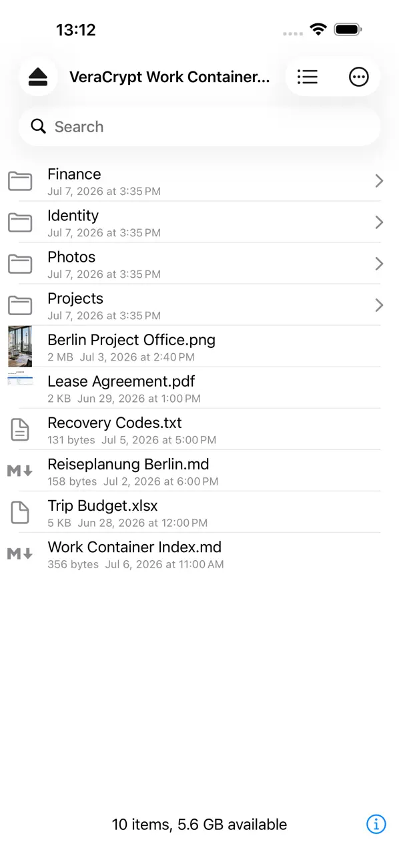Open the Berlin Project Office.png thumbnail

[20, 347]
